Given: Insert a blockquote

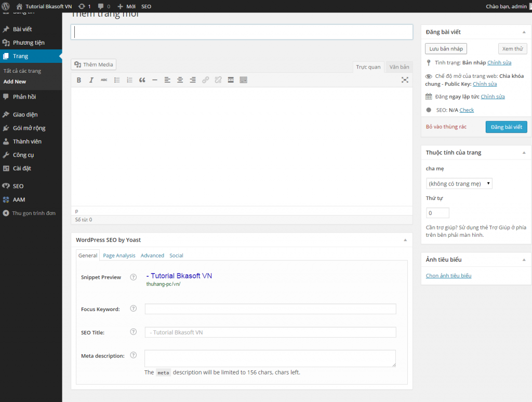Looking at the screenshot, I should [x=142, y=80].
